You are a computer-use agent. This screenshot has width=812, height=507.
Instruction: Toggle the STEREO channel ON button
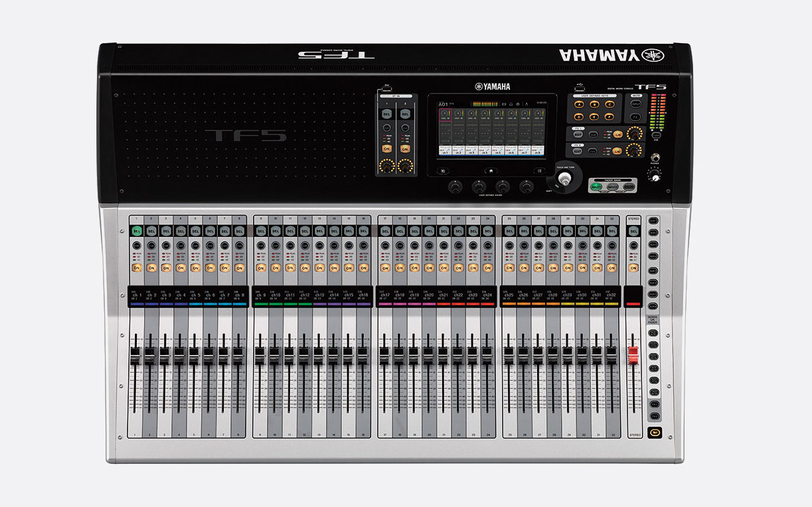pos(633,268)
